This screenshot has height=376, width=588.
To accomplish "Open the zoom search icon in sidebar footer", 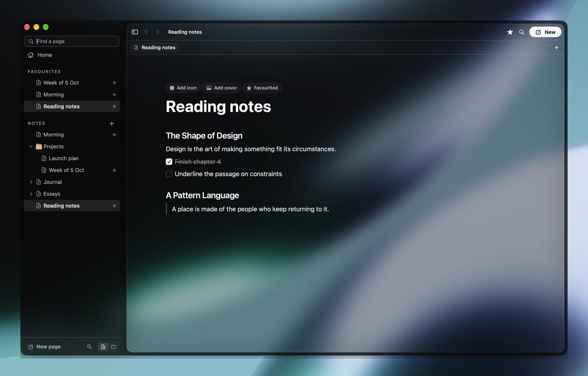I will coord(89,347).
